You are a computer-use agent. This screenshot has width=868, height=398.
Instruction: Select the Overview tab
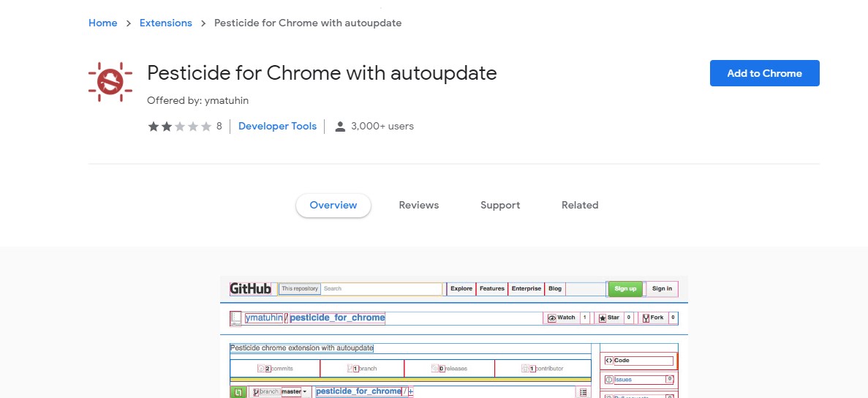tap(333, 205)
